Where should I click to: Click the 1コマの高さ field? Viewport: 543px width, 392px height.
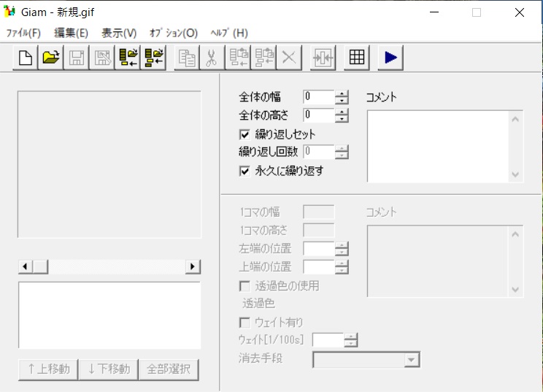pyautogui.click(x=319, y=230)
